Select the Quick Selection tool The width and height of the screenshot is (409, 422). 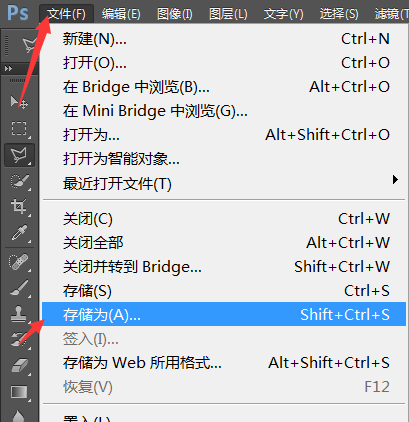pos(19,182)
